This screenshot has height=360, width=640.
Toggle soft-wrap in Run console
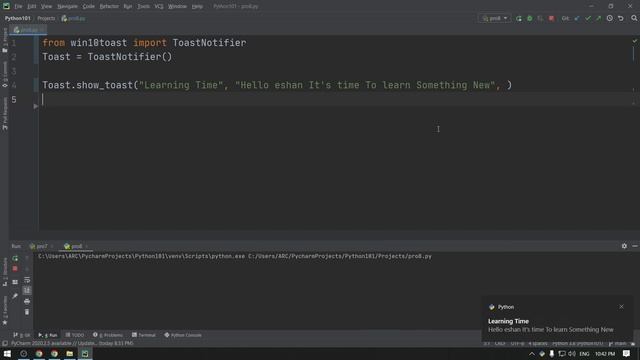pyautogui.click(x=27, y=280)
